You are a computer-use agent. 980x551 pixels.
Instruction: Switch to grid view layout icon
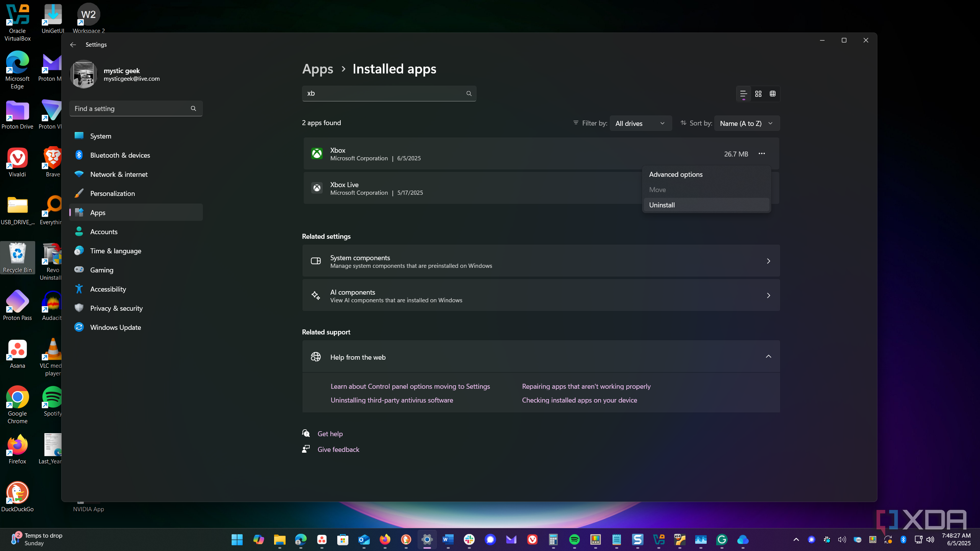point(758,94)
